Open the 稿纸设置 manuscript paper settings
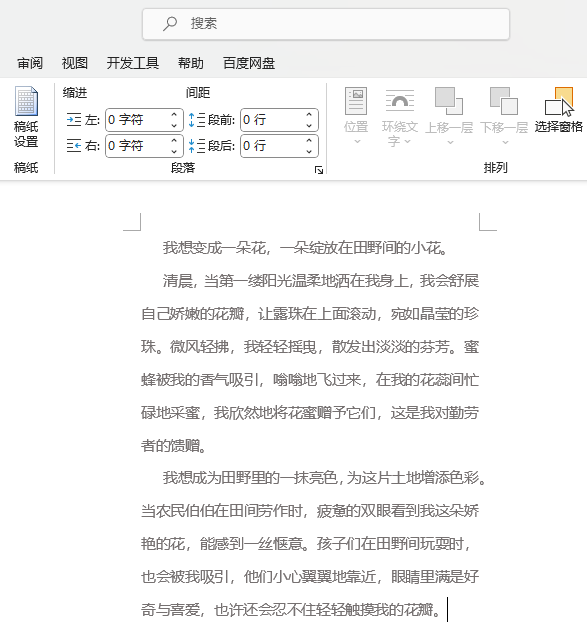Viewport: 587px width, 644px height. 26,117
